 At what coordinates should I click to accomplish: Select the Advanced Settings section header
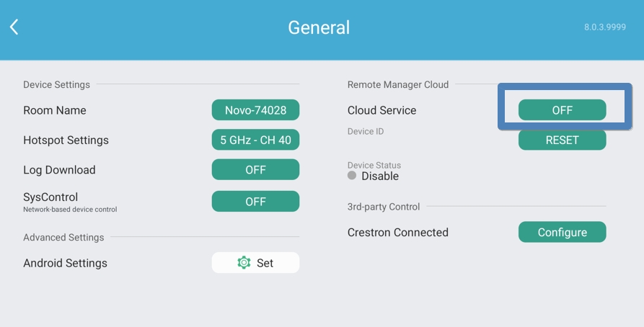click(x=63, y=237)
